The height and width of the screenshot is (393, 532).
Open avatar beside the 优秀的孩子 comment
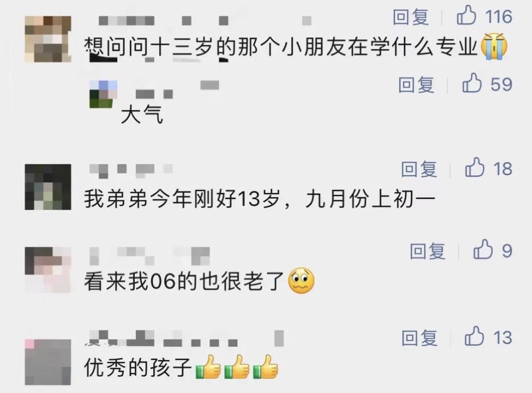click(x=48, y=362)
